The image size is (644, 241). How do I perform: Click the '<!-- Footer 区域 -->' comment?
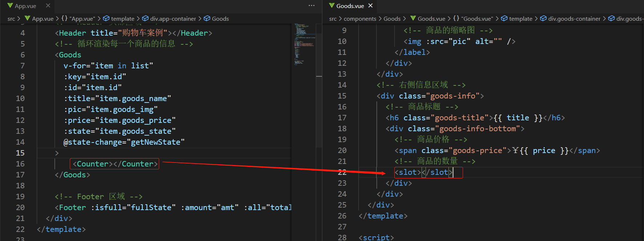click(x=98, y=197)
